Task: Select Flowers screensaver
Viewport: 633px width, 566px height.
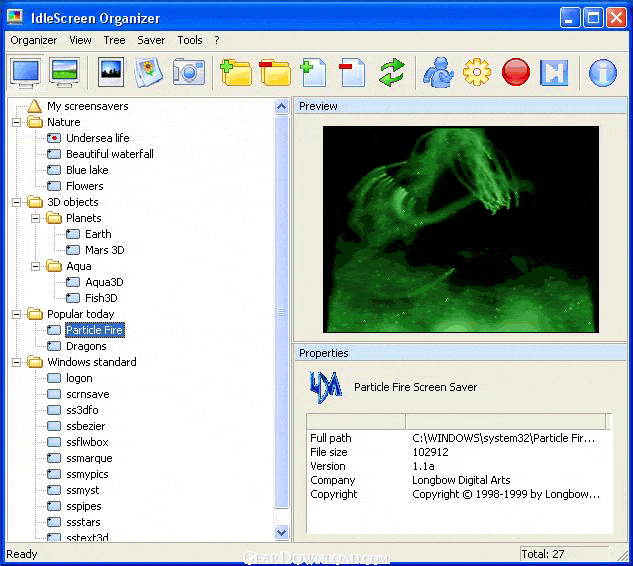Action: click(x=85, y=186)
